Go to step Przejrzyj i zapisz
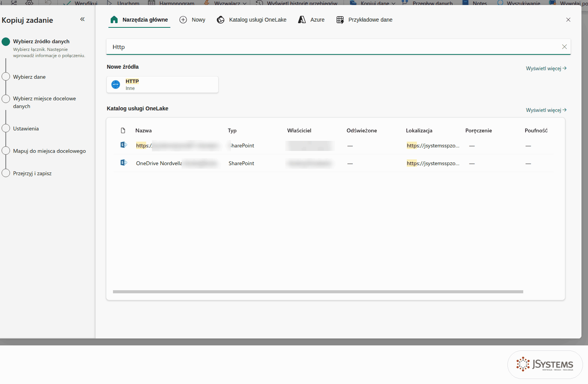The height and width of the screenshot is (384, 588). tap(32, 173)
